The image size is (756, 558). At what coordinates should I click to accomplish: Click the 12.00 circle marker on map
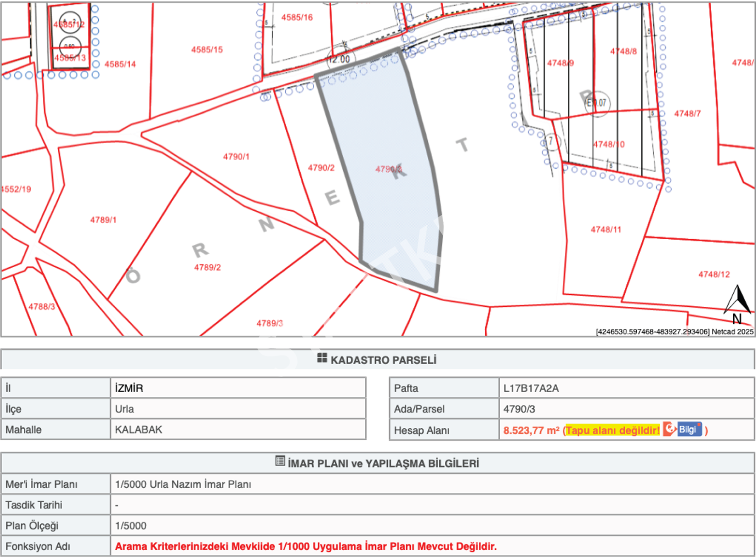pyautogui.click(x=339, y=59)
